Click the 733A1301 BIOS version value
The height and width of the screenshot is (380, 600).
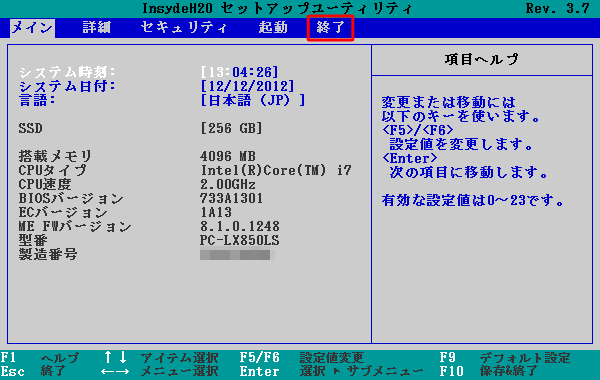coord(232,198)
